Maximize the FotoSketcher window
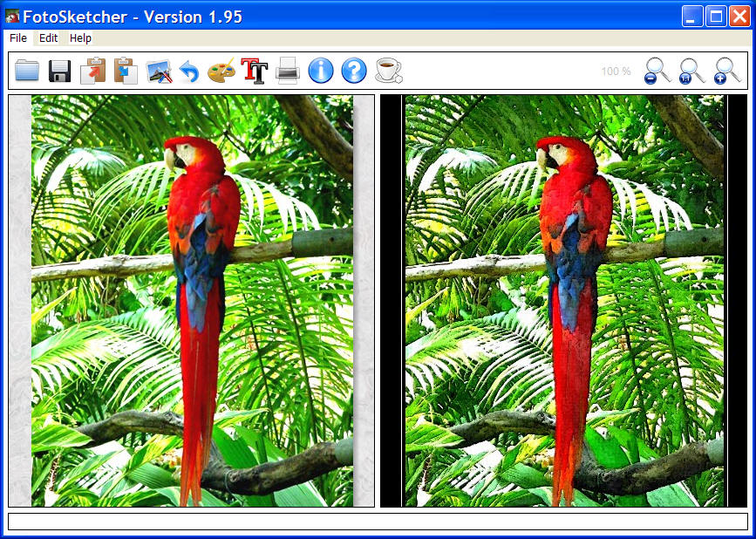This screenshot has height=539, width=756. (716, 17)
